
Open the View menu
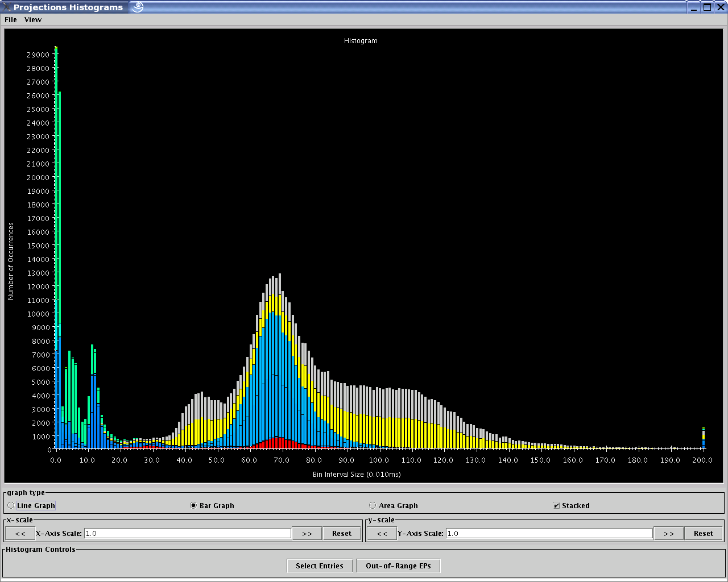click(33, 19)
